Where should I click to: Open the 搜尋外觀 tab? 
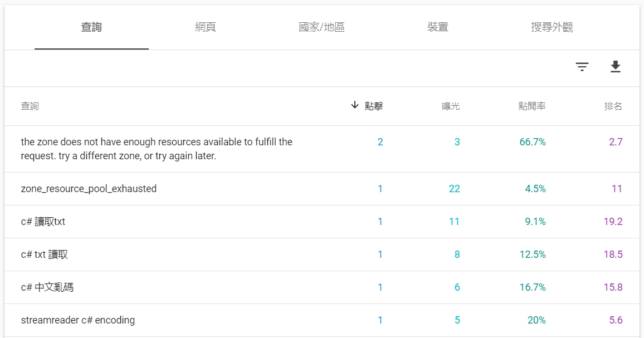point(552,27)
